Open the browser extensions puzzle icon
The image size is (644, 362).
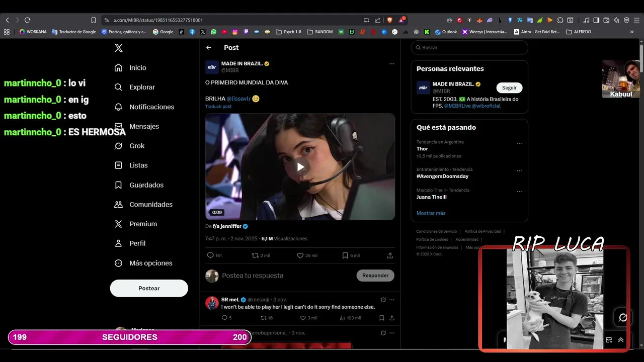point(560,20)
